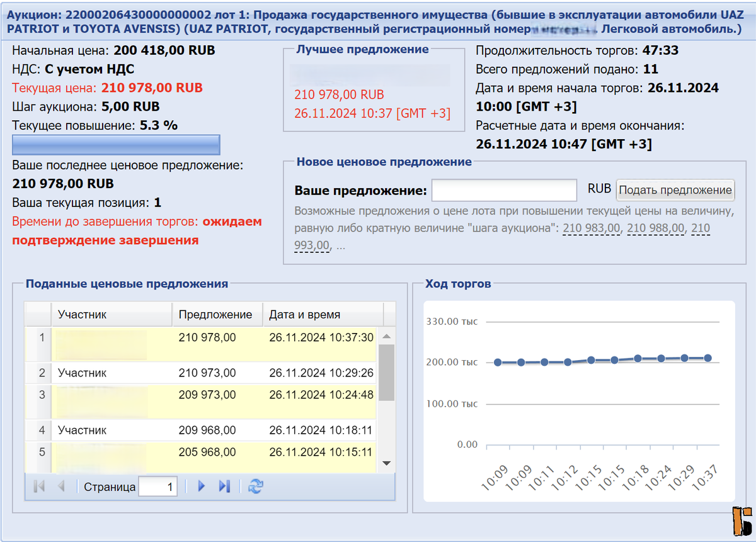Click 'С учетом НДС' value
Image resolution: width=756 pixels, height=542 pixels.
click(89, 69)
